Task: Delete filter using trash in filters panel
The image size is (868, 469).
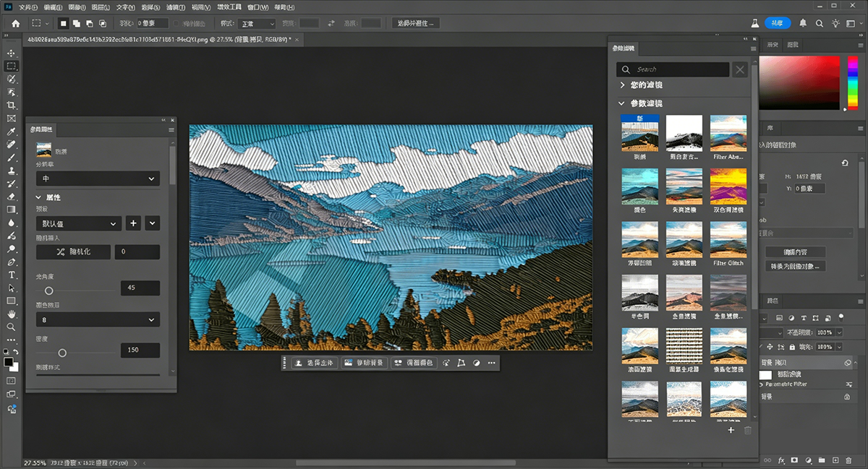Action: tap(748, 430)
